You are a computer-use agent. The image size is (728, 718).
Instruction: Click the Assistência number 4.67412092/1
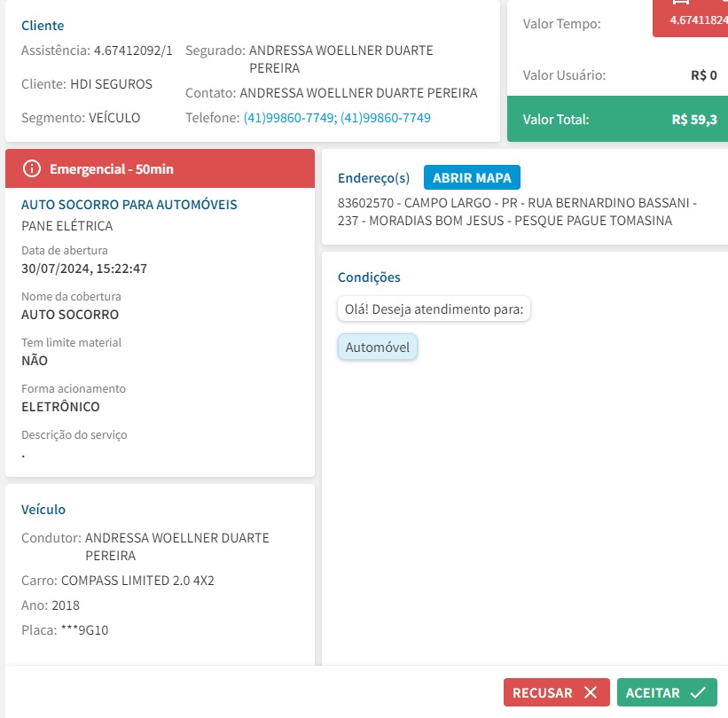133,51
